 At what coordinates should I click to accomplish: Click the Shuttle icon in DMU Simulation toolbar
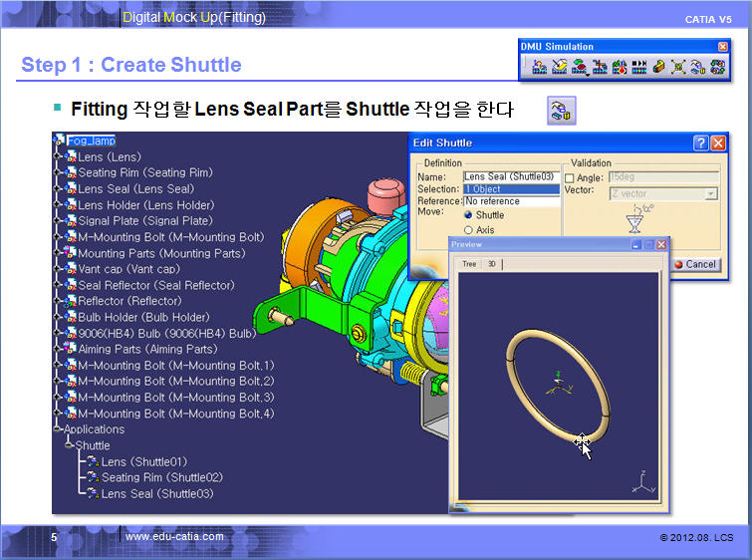(x=698, y=67)
